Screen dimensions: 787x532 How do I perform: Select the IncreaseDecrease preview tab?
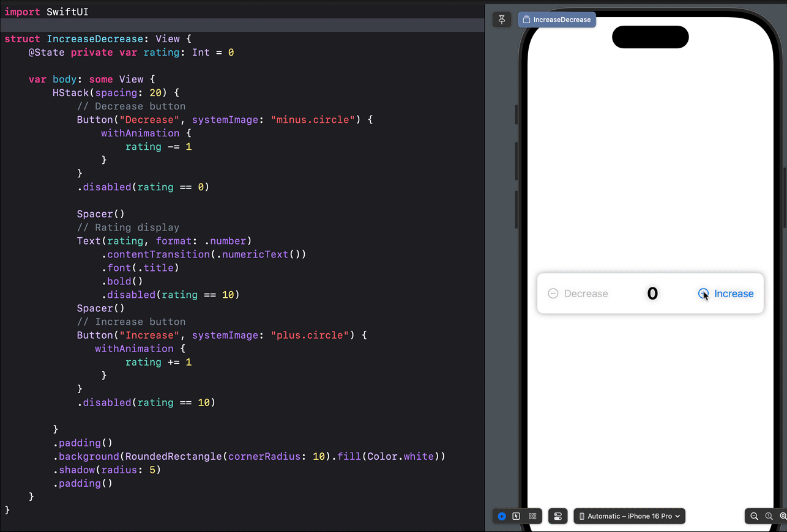coord(557,20)
